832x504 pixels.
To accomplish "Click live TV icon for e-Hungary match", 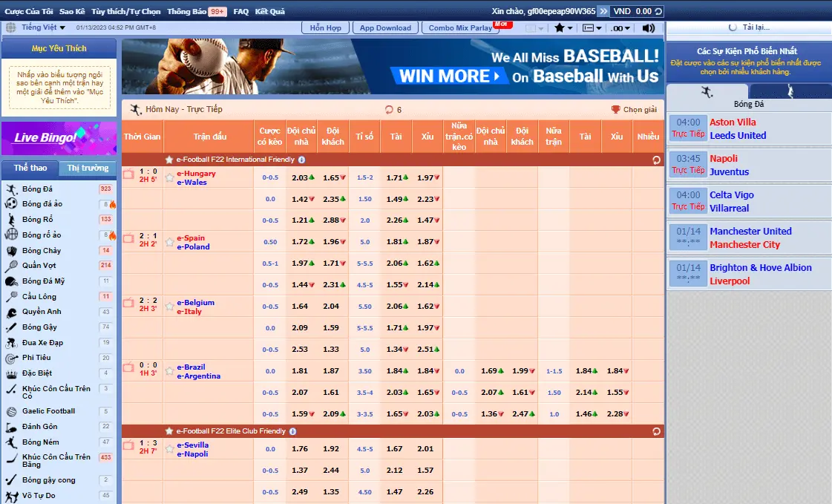I will (128, 174).
